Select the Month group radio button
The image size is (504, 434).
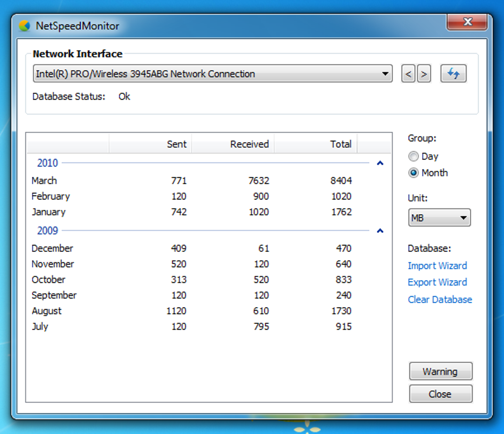414,173
